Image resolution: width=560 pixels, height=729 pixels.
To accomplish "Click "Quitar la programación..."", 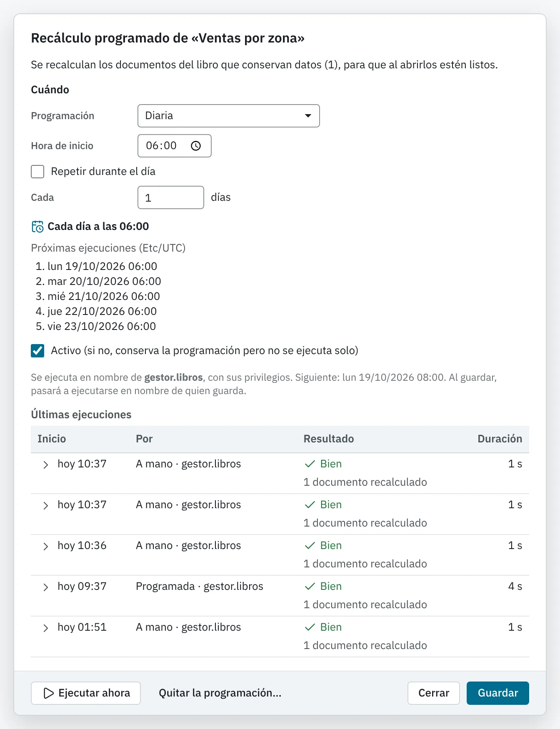I will tap(220, 693).
